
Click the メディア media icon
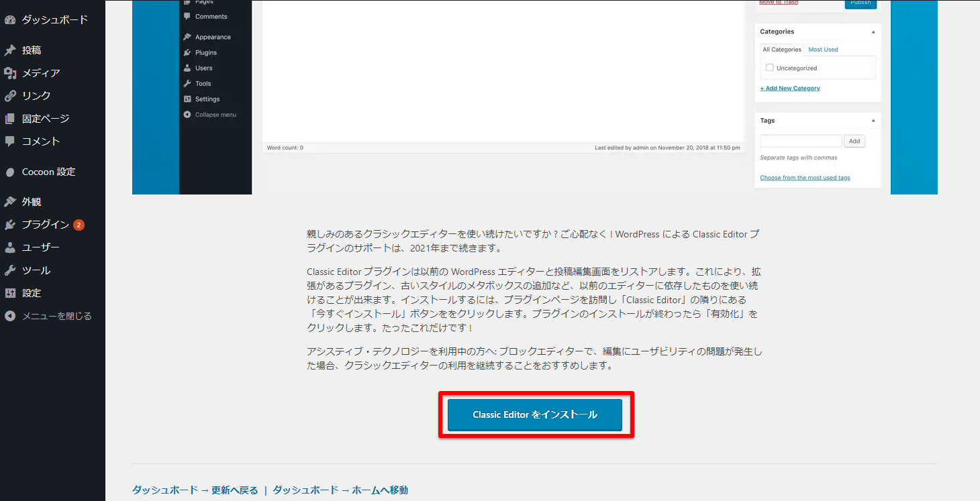pos(10,73)
